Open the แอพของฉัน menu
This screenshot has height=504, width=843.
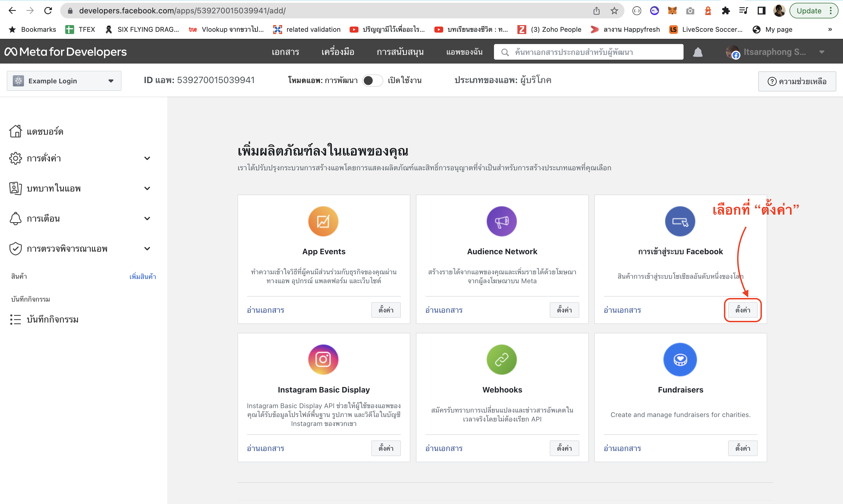pos(464,52)
